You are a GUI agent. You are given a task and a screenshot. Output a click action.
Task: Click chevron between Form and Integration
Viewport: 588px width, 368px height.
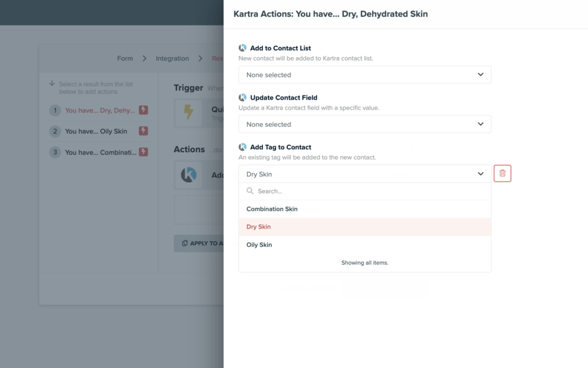144,59
